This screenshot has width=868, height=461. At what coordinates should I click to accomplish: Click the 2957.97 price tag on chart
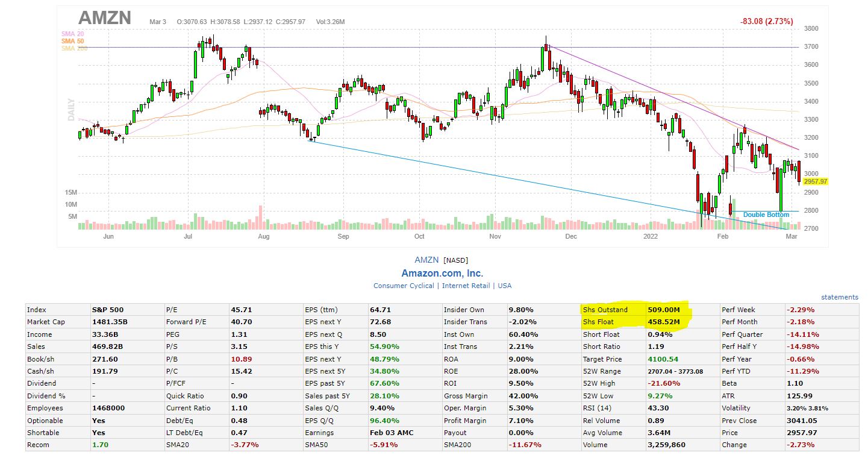coord(816,181)
